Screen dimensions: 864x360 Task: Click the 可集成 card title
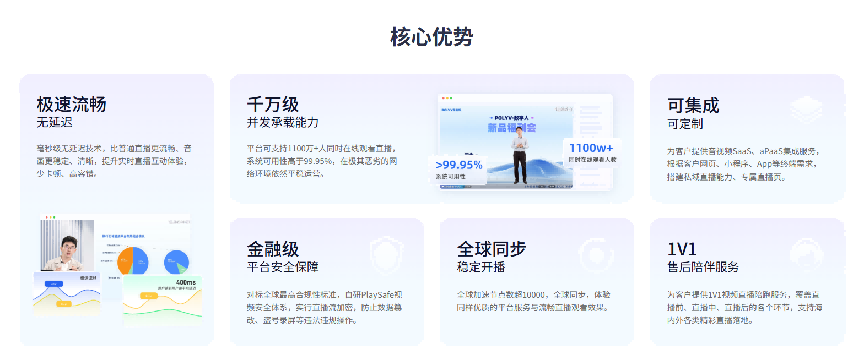pyautogui.click(x=693, y=105)
